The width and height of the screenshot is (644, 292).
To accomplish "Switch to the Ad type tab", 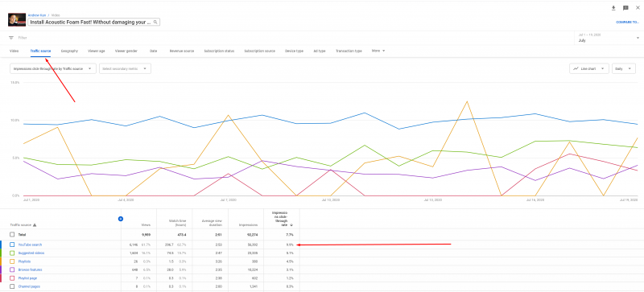I will tap(319, 51).
